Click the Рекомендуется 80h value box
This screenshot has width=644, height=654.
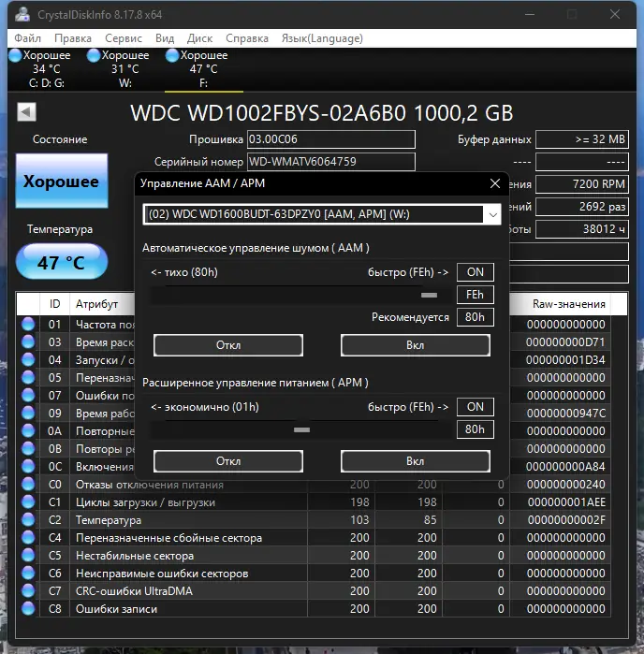(476, 317)
